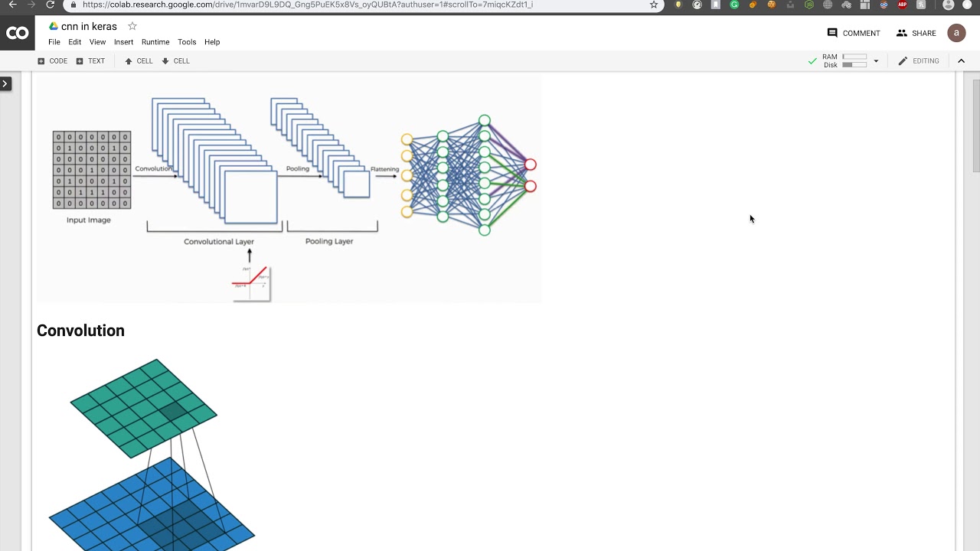Viewport: 980px width, 551px height.
Task: Click the page vertical scrollbar
Action: (975, 126)
